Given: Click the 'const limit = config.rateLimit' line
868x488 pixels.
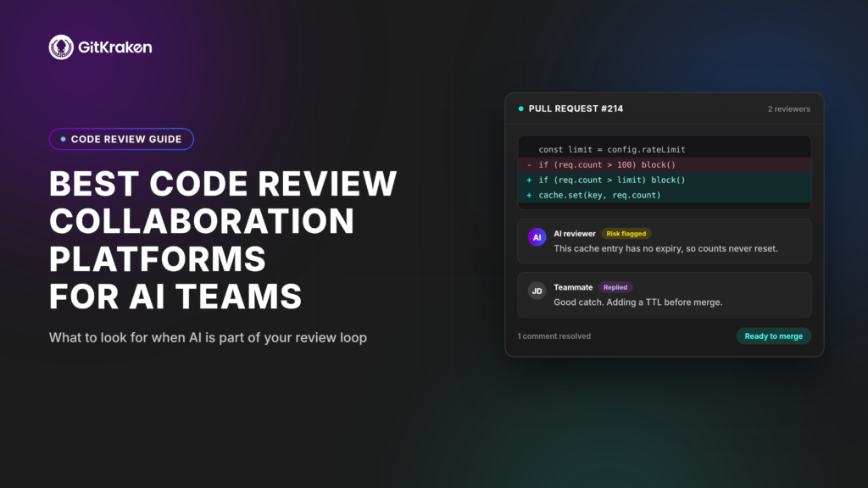Looking at the screenshot, I should pyautogui.click(x=612, y=149).
